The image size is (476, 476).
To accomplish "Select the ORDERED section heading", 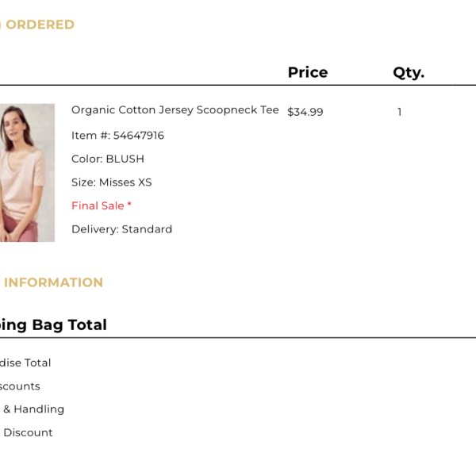I will [40, 25].
